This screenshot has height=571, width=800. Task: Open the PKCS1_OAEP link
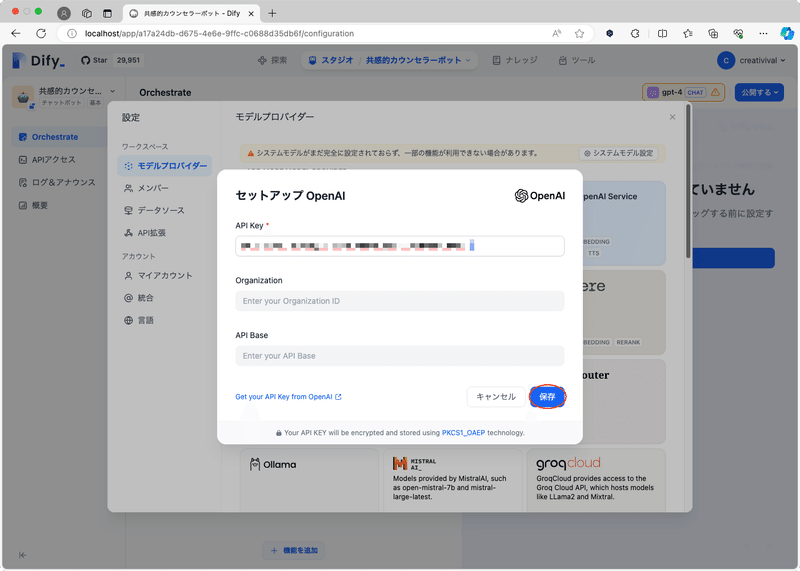click(x=463, y=433)
